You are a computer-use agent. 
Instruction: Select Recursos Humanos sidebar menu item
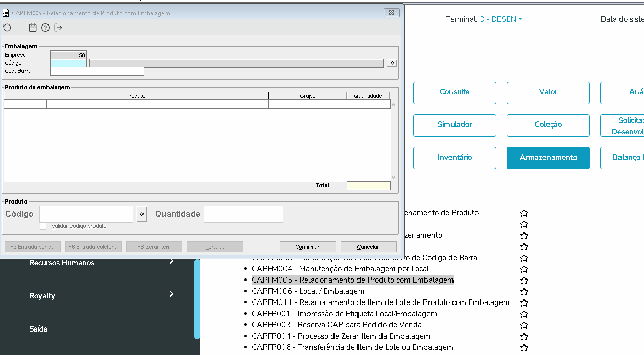coord(62,263)
